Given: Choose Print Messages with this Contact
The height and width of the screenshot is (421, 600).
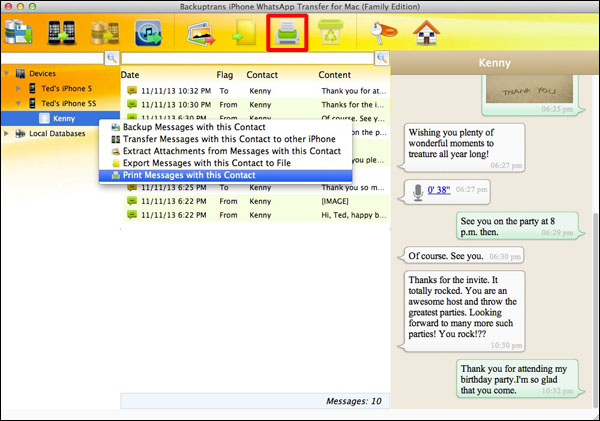Looking at the screenshot, I should (x=225, y=175).
